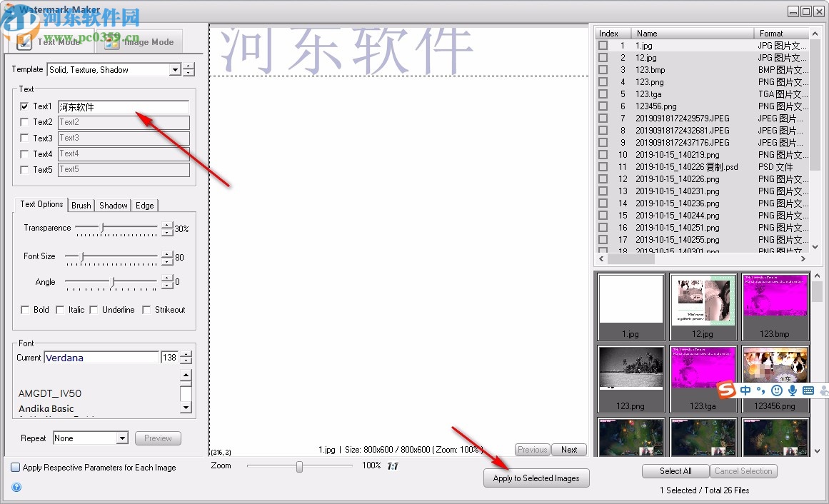Enable Apply Respective Parameters for Each Image
Viewport: 829px width, 504px height.
pyautogui.click(x=14, y=467)
